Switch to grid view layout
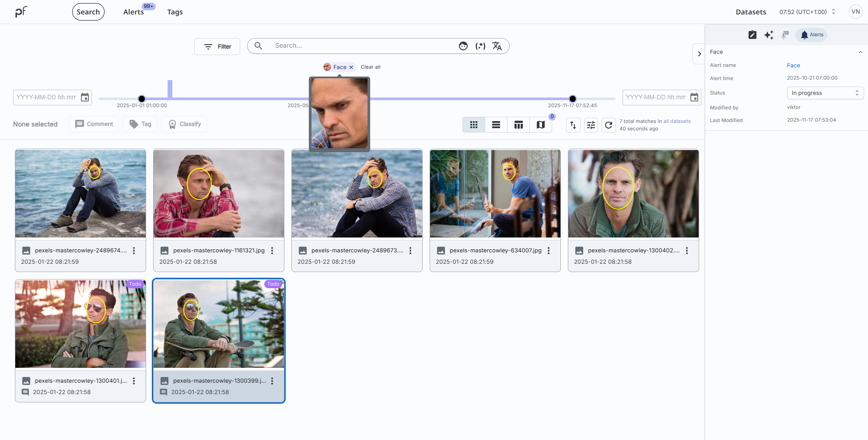This screenshot has width=868, height=440. point(474,125)
